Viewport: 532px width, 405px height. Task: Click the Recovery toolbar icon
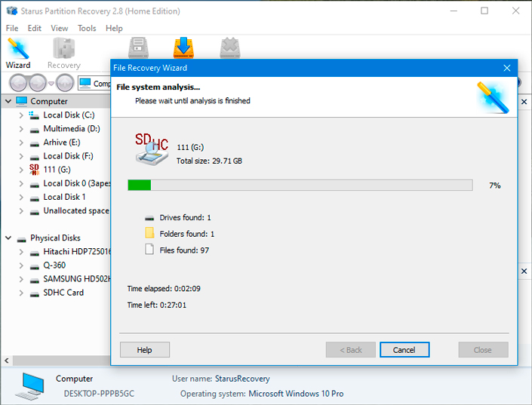coord(64,54)
